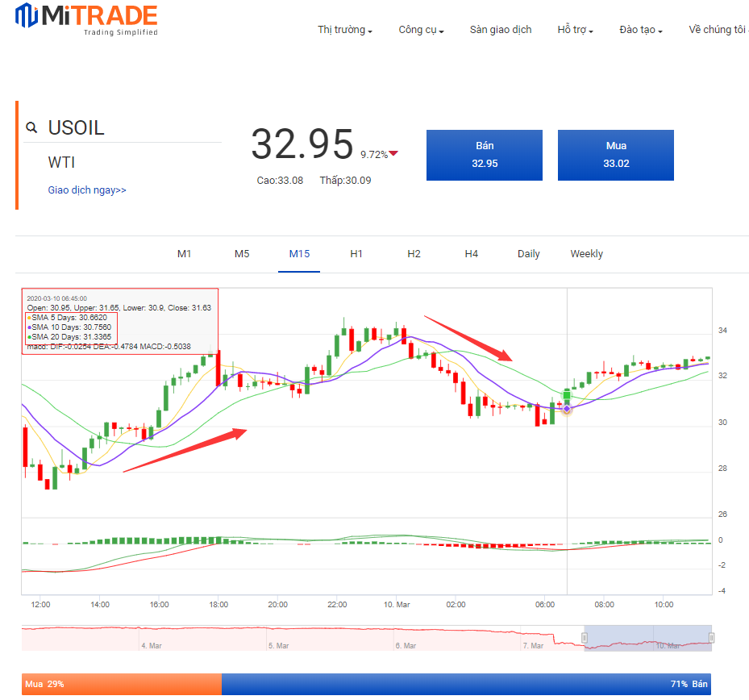Expand the Thị trường menu
749x700 pixels.
point(344,30)
